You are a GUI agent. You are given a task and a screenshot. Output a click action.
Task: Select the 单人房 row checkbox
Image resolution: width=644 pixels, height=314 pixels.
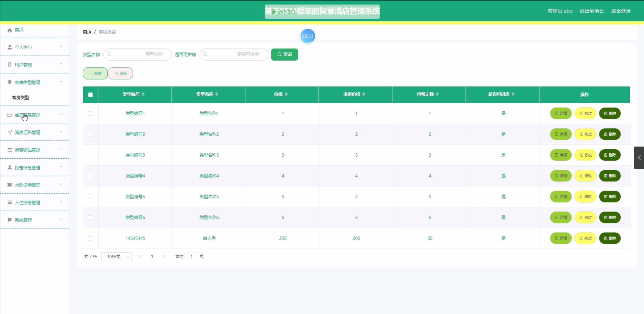[90, 238]
